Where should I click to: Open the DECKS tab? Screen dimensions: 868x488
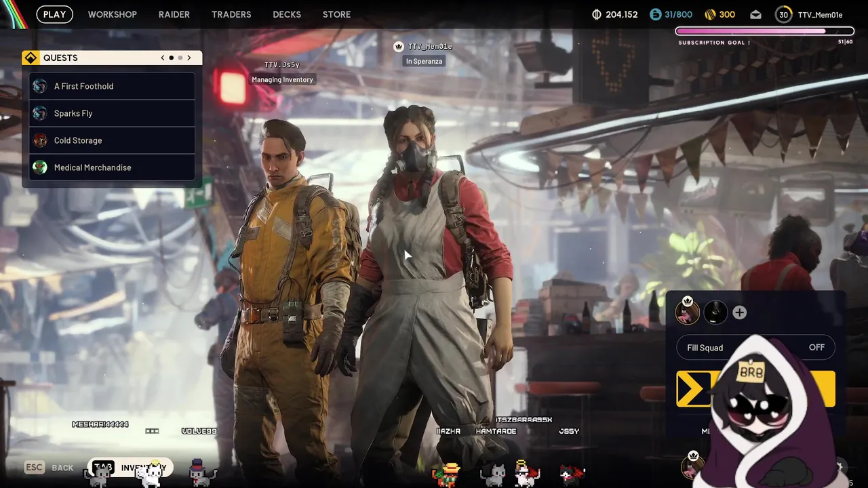pyautogui.click(x=287, y=14)
